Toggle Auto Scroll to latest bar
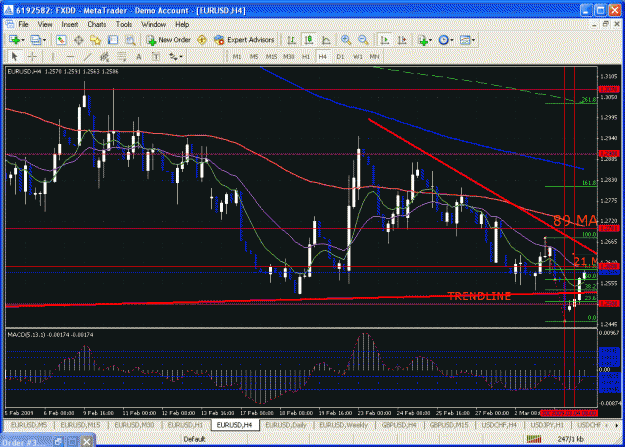Viewport: 625px width, 447px height. point(385,40)
